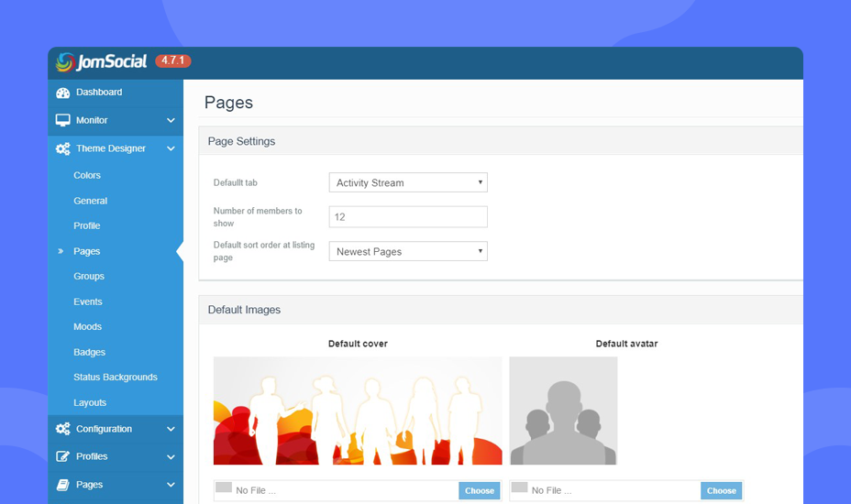This screenshot has height=504, width=851.
Task: Click the Monitor menu label
Action: [92, 120]
